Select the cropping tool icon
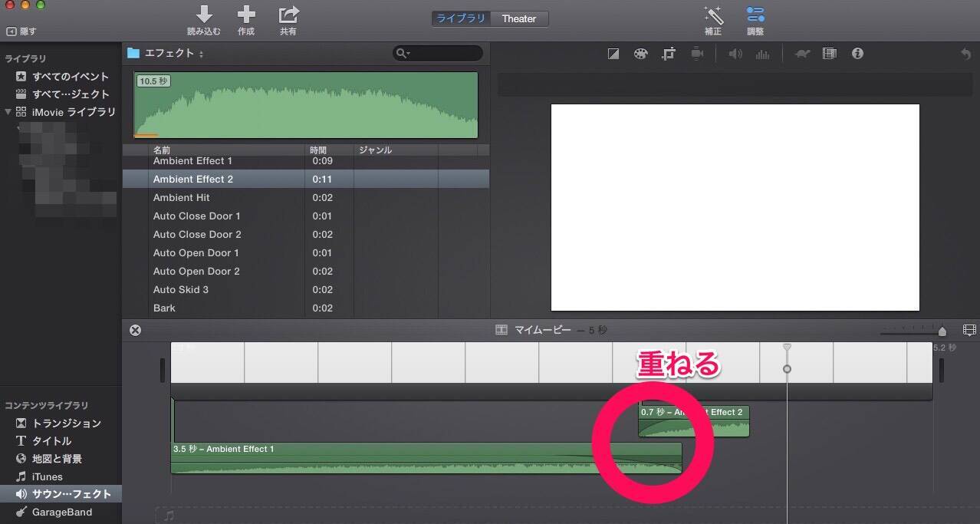Screen dimensions: 980x524 [x=669, y=54]
